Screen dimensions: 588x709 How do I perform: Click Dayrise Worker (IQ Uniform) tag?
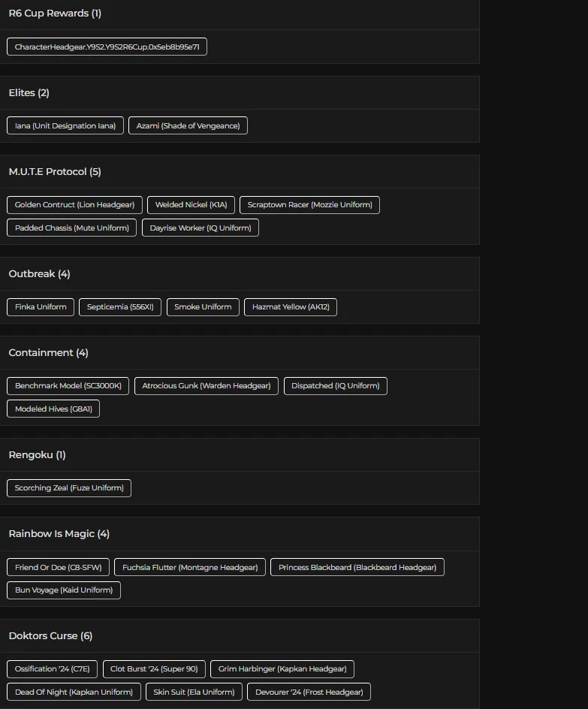click(x=201, y=228)
